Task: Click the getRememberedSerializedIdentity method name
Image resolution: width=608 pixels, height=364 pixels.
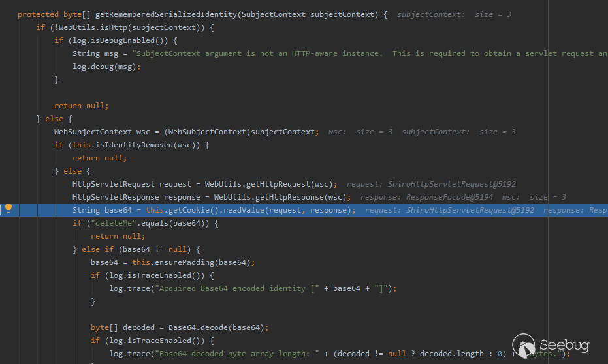Action: [166, 15]
